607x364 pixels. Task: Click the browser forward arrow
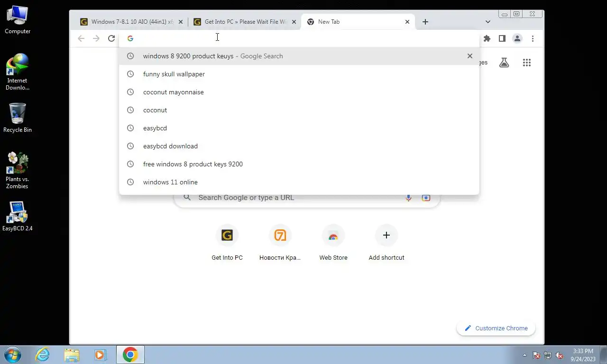96,38
